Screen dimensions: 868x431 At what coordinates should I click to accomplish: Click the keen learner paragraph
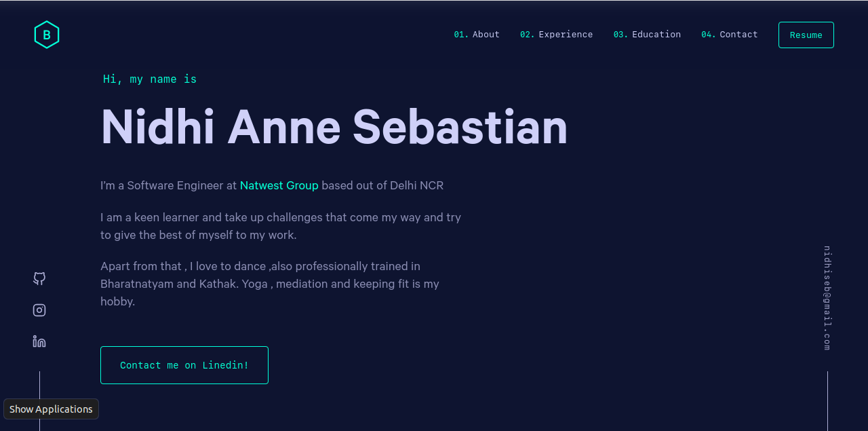[280, 226]
